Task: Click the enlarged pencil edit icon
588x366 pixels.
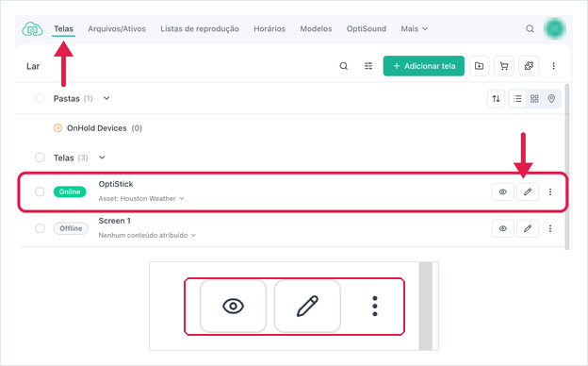Action: click(307, 306)
